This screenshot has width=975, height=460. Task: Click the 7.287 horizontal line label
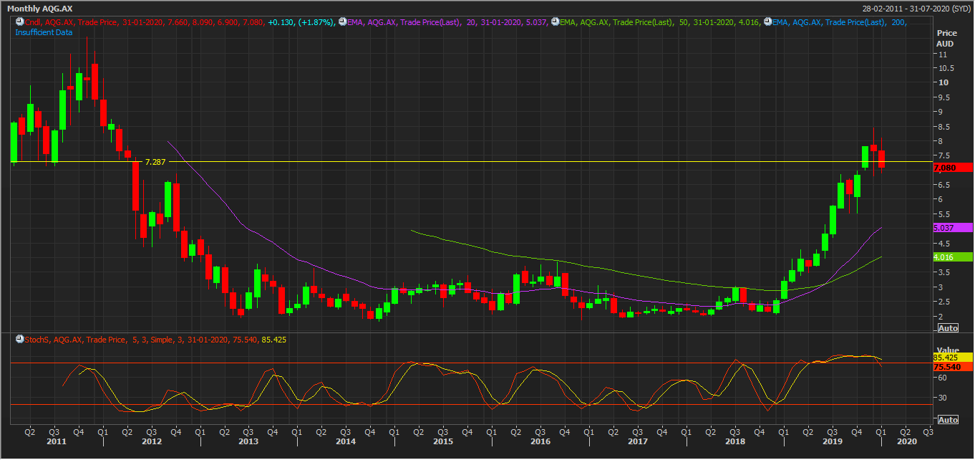(155, 162)
